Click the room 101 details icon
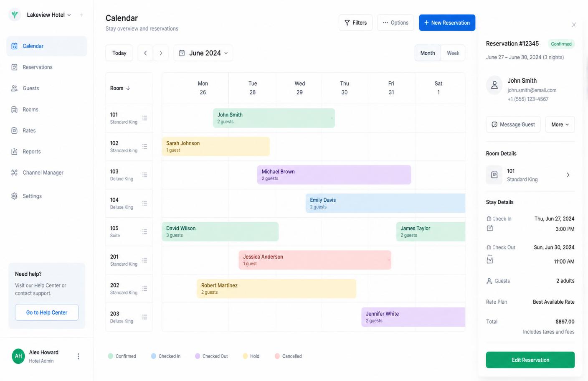588x381 pixels. (494, 175)
